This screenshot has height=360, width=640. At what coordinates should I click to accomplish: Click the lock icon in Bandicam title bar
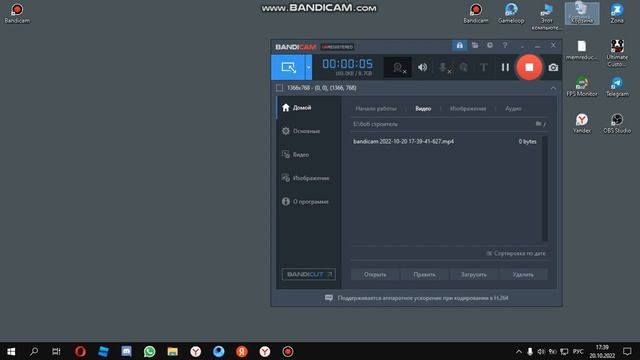pos(460,45)
